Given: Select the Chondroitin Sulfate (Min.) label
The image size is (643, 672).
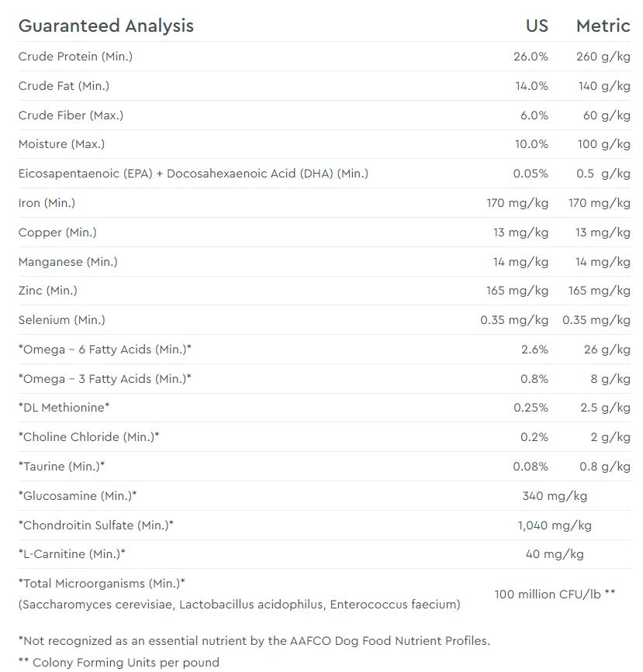Looking at the screenshot, I should 96,526.
